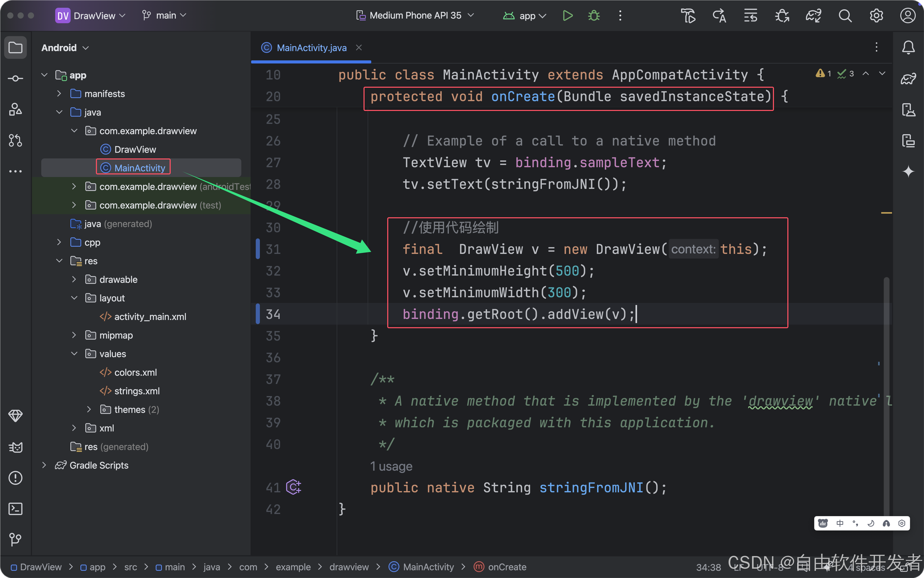Open the Logcat cat icon
This screenshot has width=924, height=578.
[15, 447]
